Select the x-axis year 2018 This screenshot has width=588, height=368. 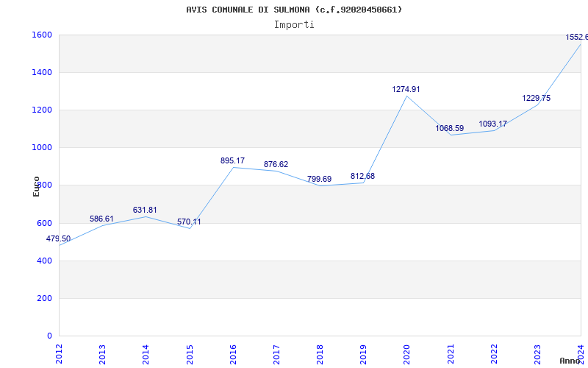pos(320,354)
